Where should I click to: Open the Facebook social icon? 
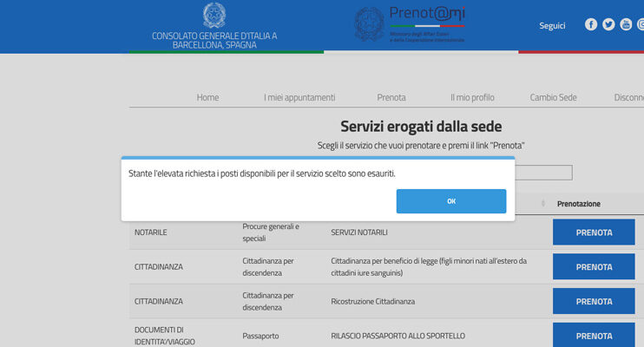[591, 24]
